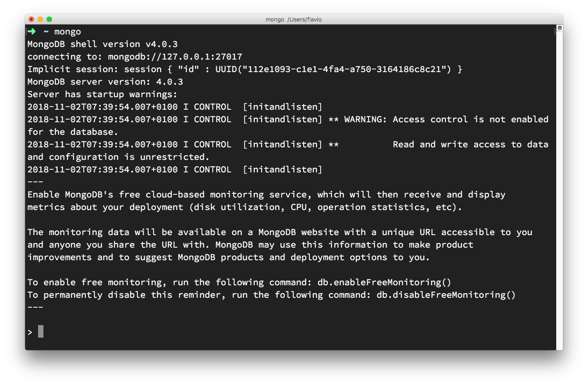Click the green zoom window button
This screenshot has height=386, width=588.
49,19
